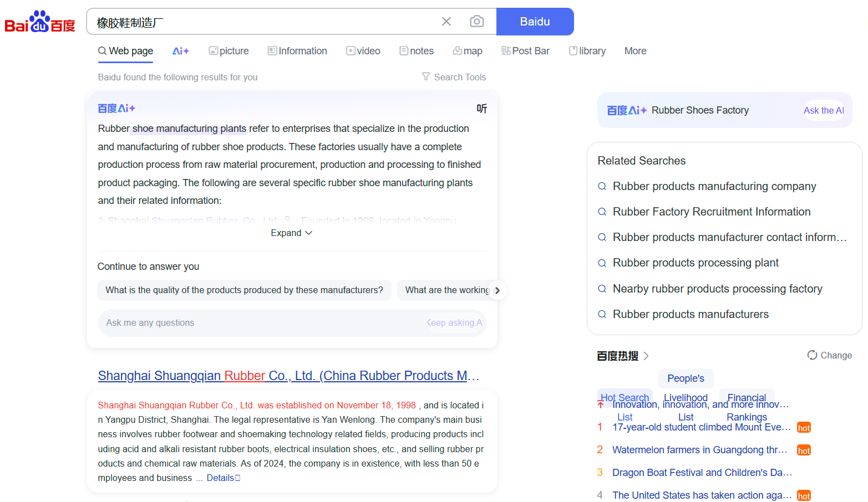Screen dimensions: 868x502
Task: Click the refresh icon next to Change
Action: 812,355
